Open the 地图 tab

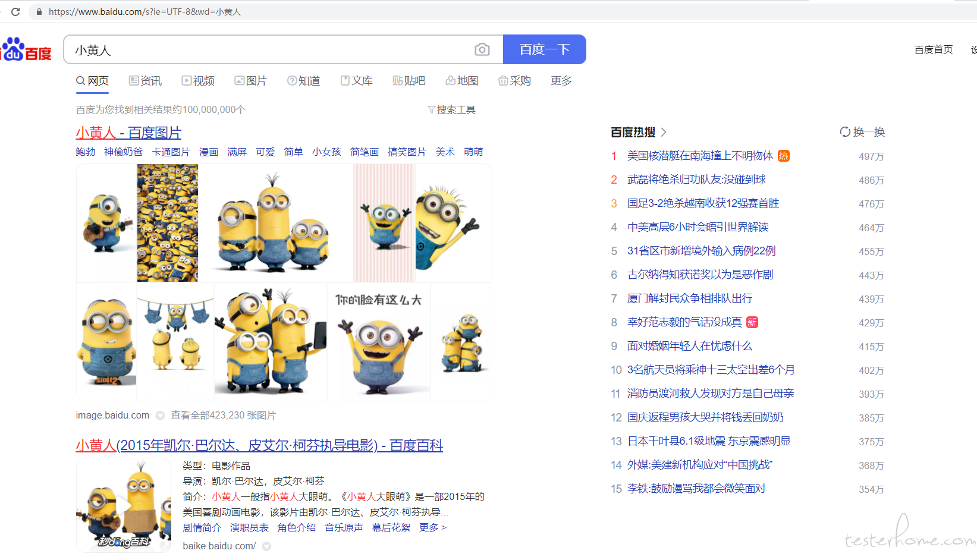pyautogui.click(x=462, y=81)
